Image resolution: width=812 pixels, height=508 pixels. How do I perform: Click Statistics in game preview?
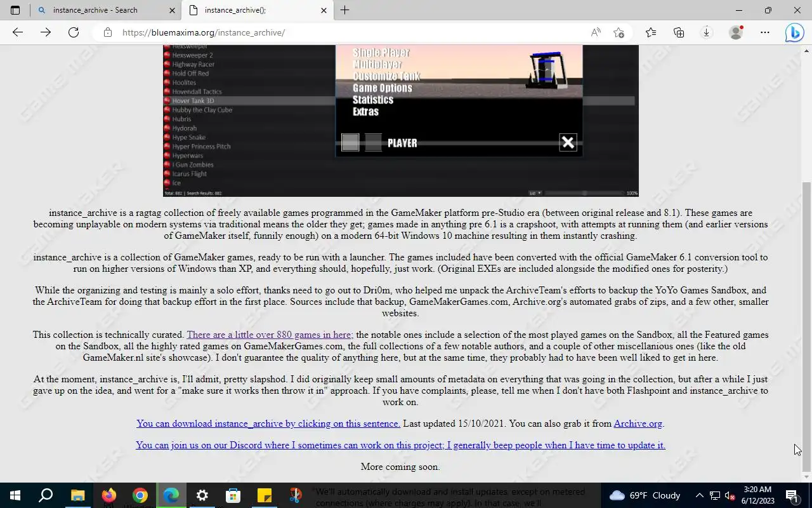pyautogui.click(x=373, y=100)
